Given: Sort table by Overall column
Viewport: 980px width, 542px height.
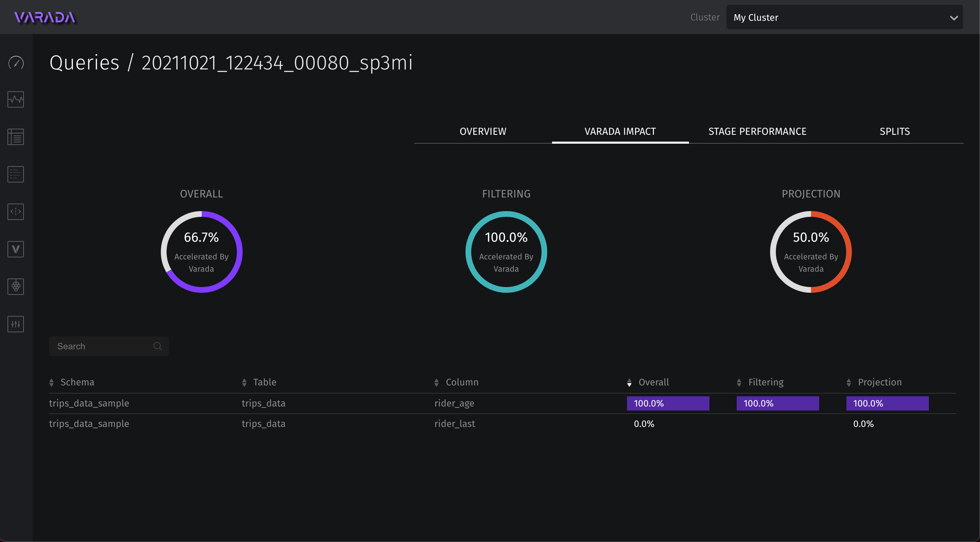Looking at the screenshot, I should click(653, 382).
